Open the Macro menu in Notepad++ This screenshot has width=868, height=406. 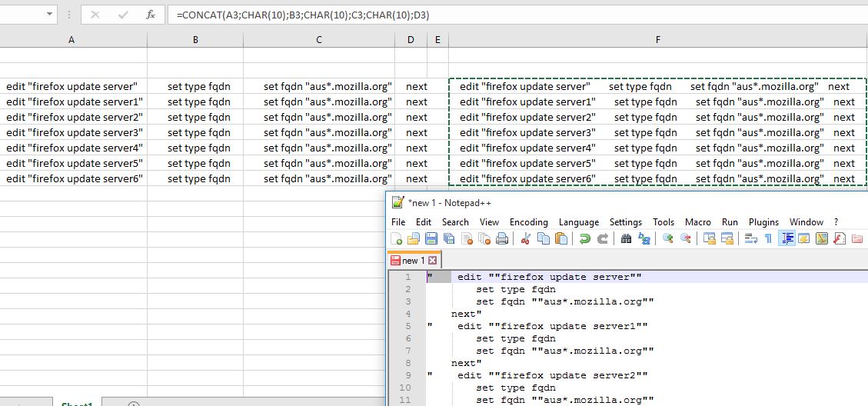(x=698, y=222)
